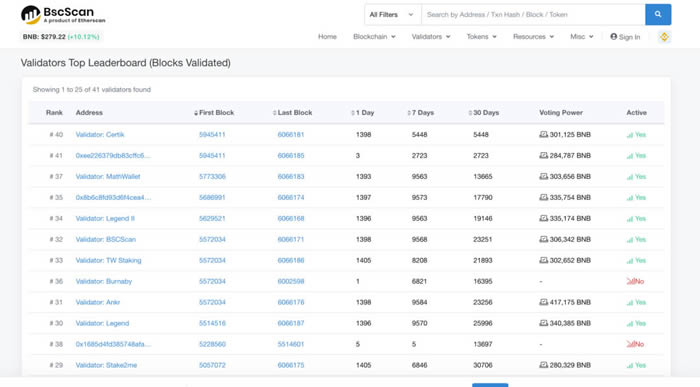This screenshot has width=700, height=387.
Task: Sort by 1 Day column arrows
Action: click(353, 113)
